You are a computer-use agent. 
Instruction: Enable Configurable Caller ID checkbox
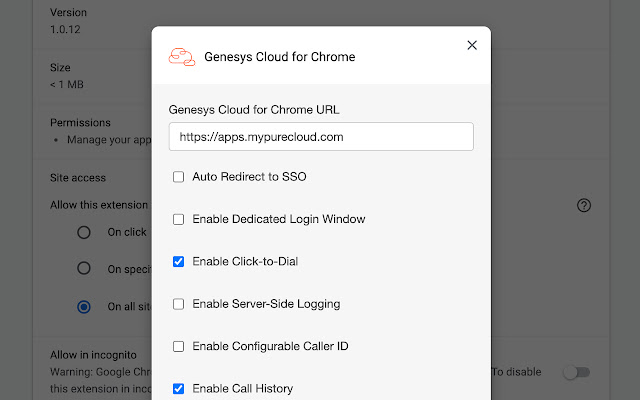[179, 346]
